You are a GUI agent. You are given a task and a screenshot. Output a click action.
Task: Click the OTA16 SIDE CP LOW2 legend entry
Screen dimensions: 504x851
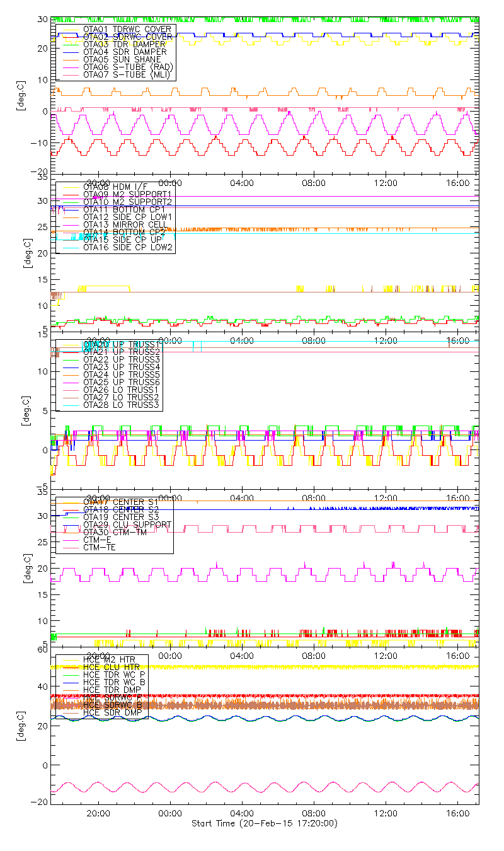click(128, 247)
